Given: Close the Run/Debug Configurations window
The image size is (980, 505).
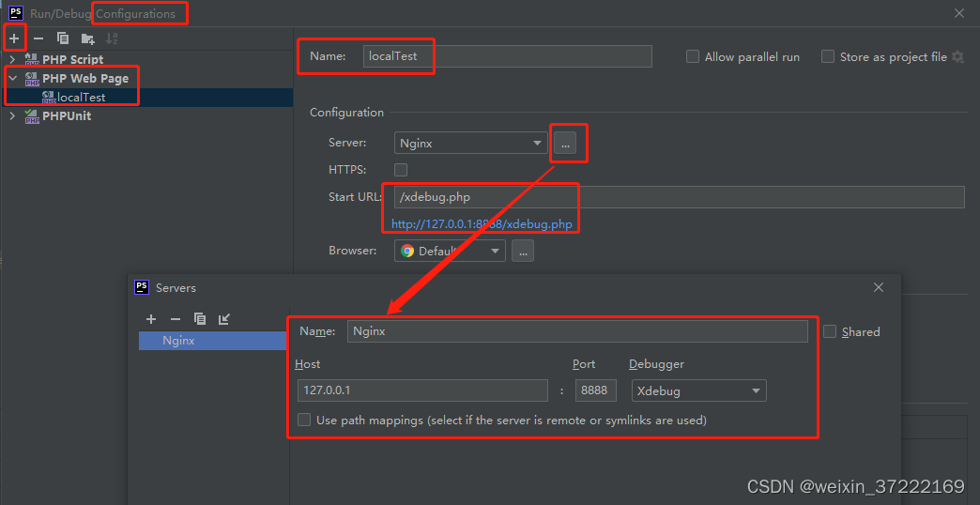Looking at the screenshot, I should [958, 13].
